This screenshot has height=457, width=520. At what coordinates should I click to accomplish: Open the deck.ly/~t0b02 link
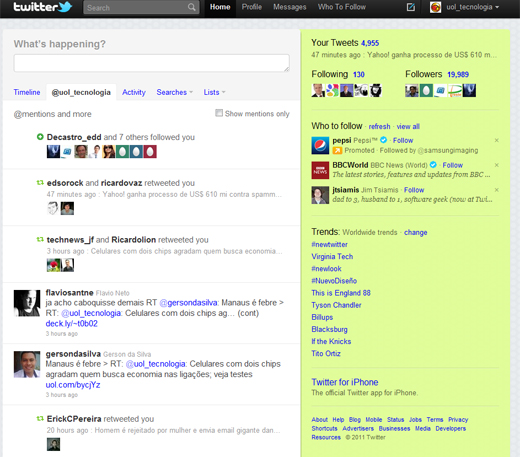pyautogui.click(x=71, y=323)
